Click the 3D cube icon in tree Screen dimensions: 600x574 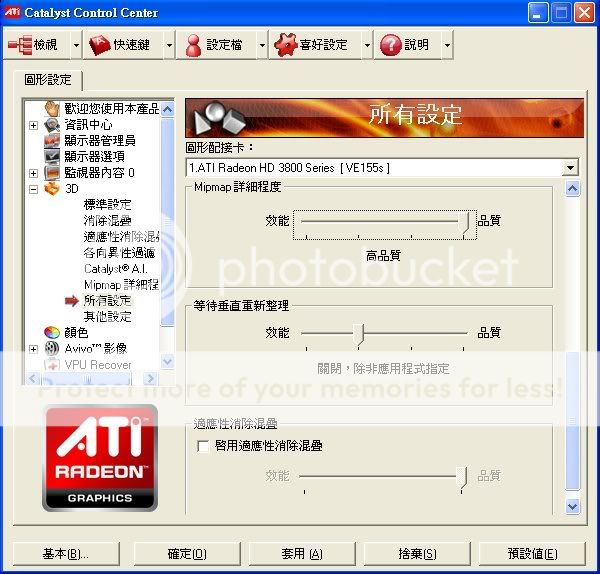pyautogui.click(x=52, y=189)
